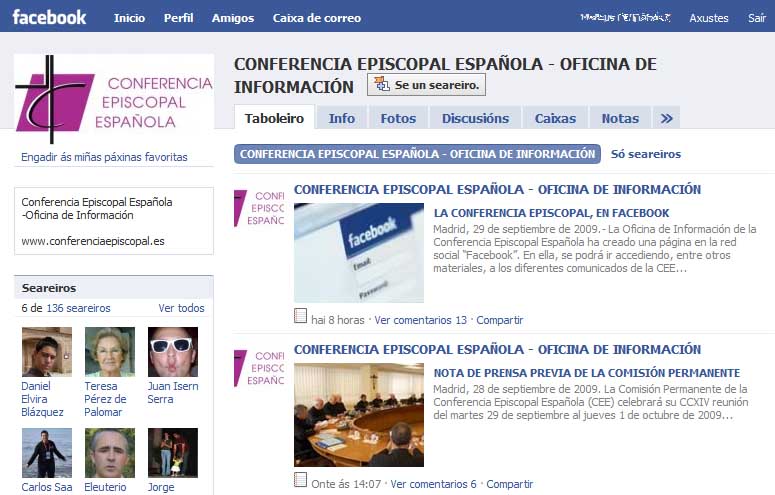Click the second post's text starting 'Madrid, 28 de septiembre'
The height and width of the screenshot is (495, 775).
[591, 402]
